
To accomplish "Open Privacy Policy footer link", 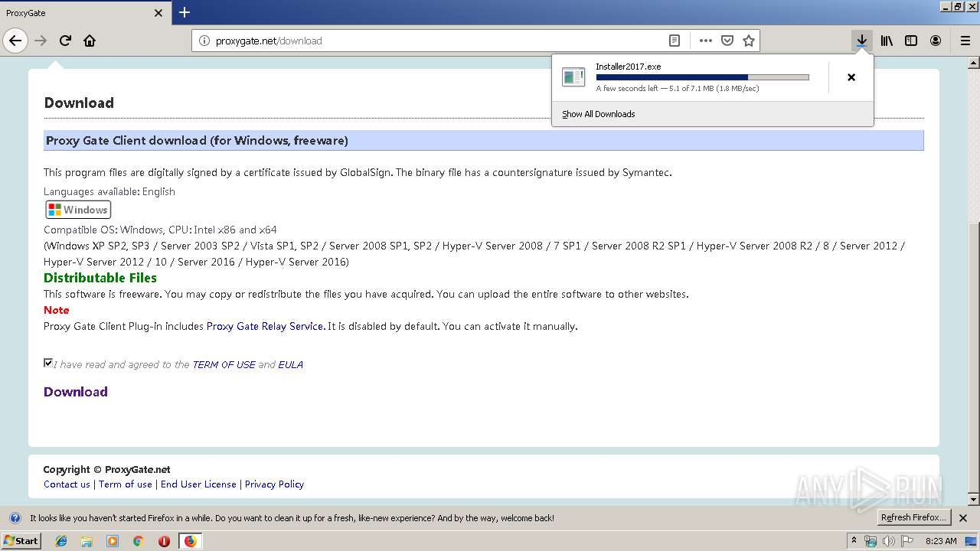I will click(x=274, y=484).
